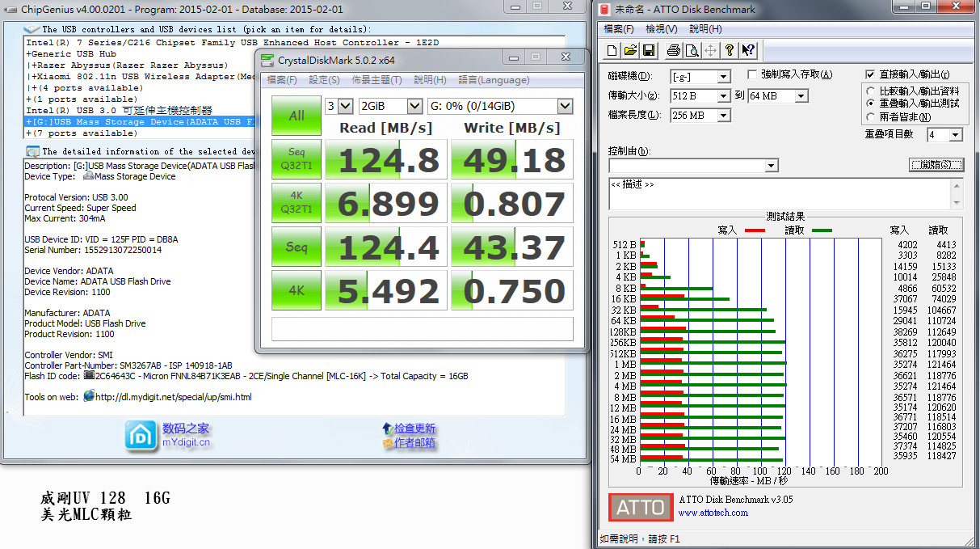Uncheck the Direct I/O checkbox (直接輸入/輸出)
The height and width of the screenshot is (549, 980).
point(870,74)
